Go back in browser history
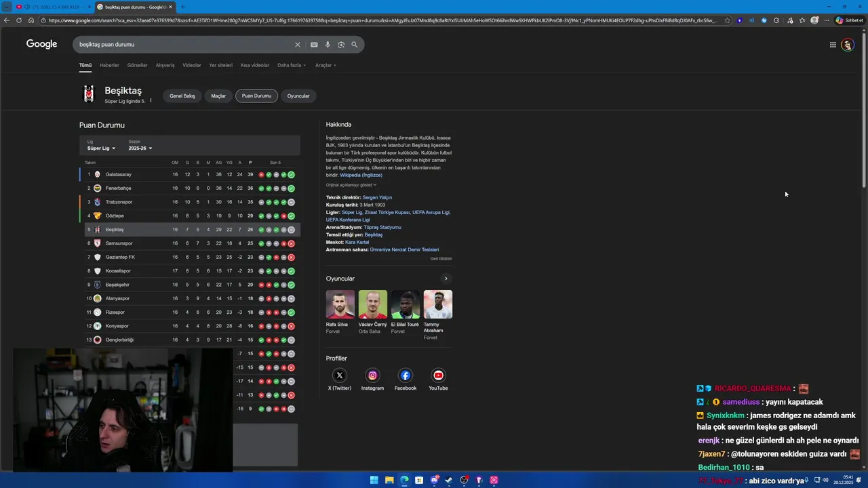 click(x=7, y=20)
